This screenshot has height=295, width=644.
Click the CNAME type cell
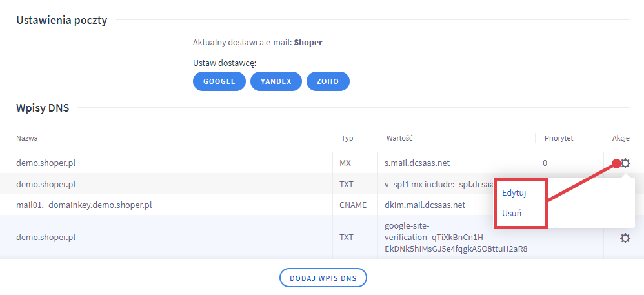click(352, 205)
